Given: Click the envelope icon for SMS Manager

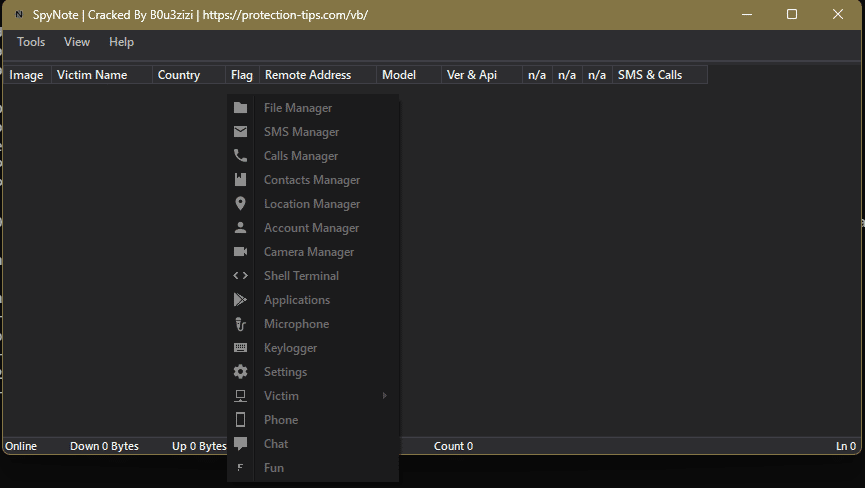Looking at the screenshot, I should coord(240,132).
